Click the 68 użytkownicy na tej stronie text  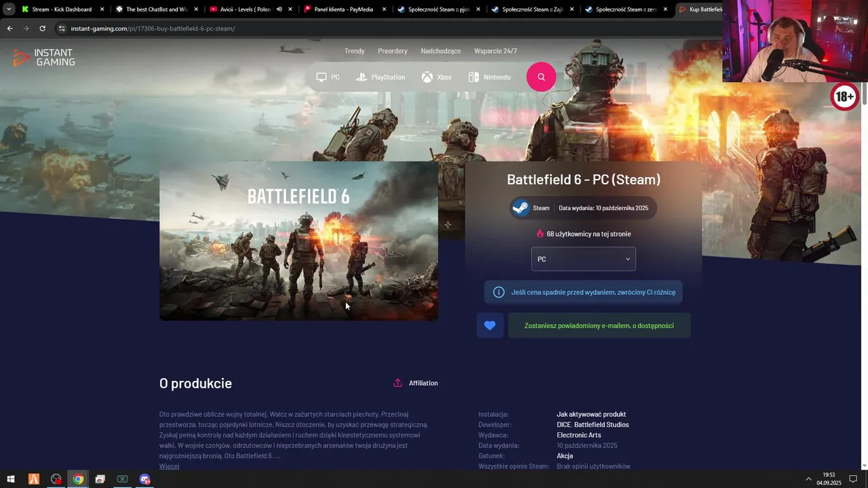(589, 234)
